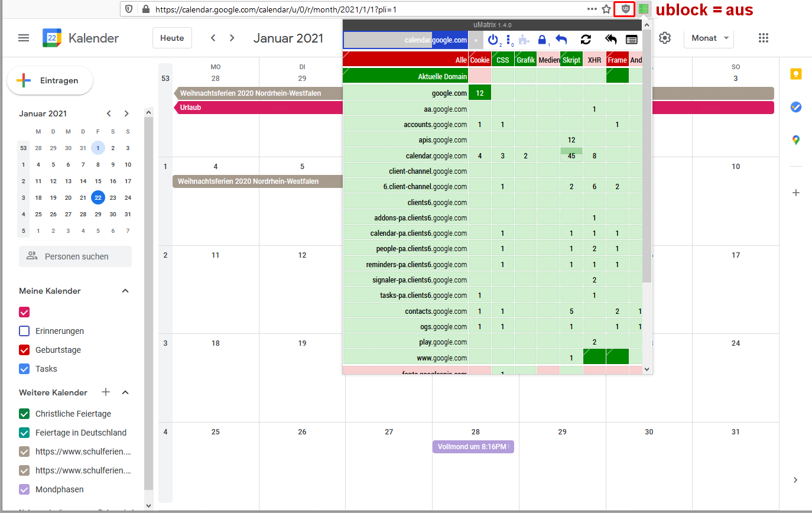The image size is (812, 513).
Task: Open the Monat view dropdown
Action: (x=709, y=38)
